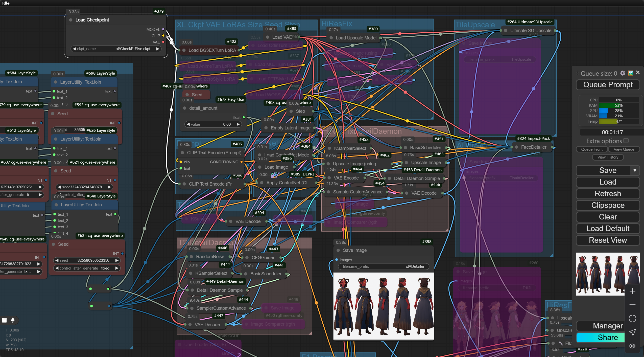Image resolution: width=644 pixels, height=357 pixels.
Task: Collapse the Load Checkpoint node via its dot
Action: [x=71, y=20]
